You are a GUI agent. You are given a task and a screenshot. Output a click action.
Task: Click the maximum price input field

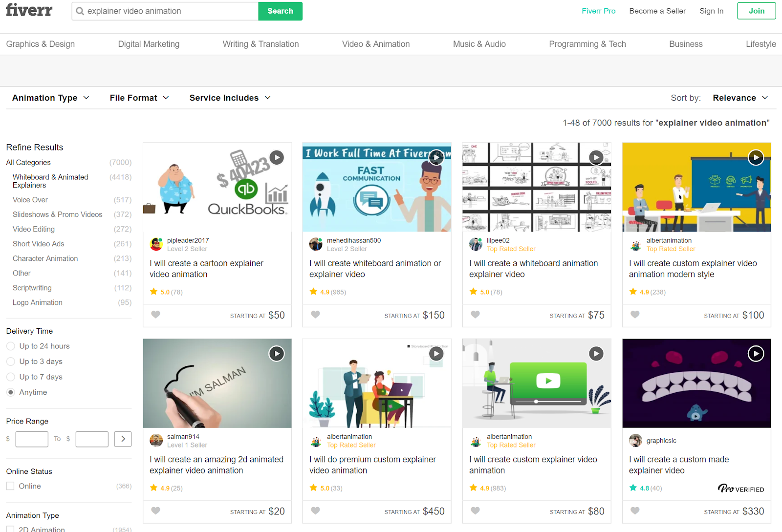point(92,439)
